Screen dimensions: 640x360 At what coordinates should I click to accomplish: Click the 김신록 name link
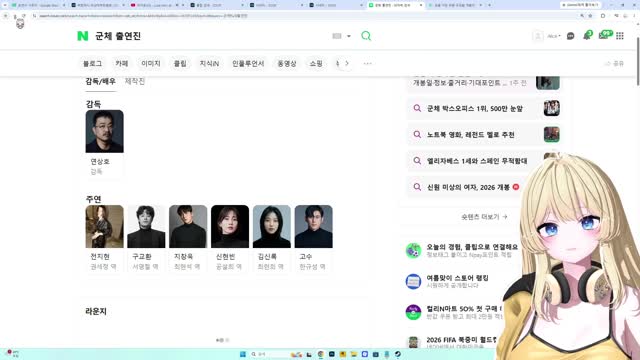tap(267, 257)
